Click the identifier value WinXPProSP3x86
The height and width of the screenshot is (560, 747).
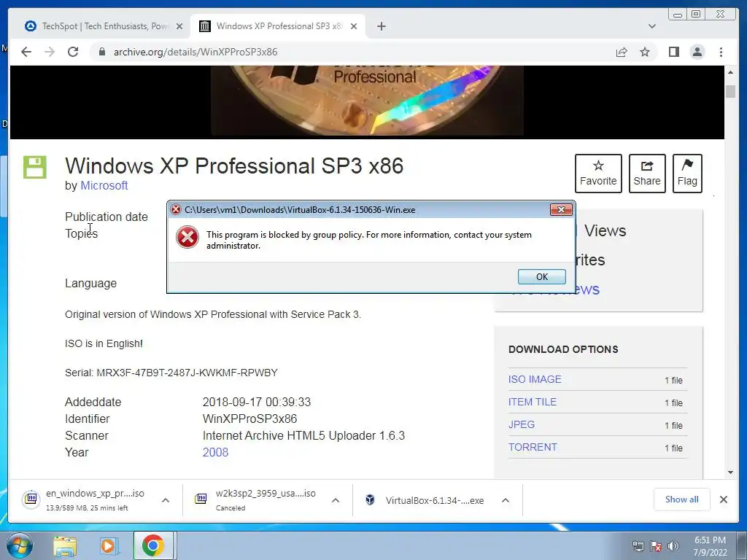click(x=249, y=419)
